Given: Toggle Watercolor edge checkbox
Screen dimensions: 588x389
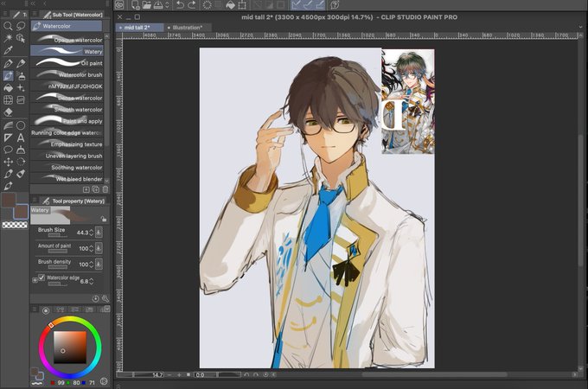Looking at the screenshot, I should tap(42, 277).
